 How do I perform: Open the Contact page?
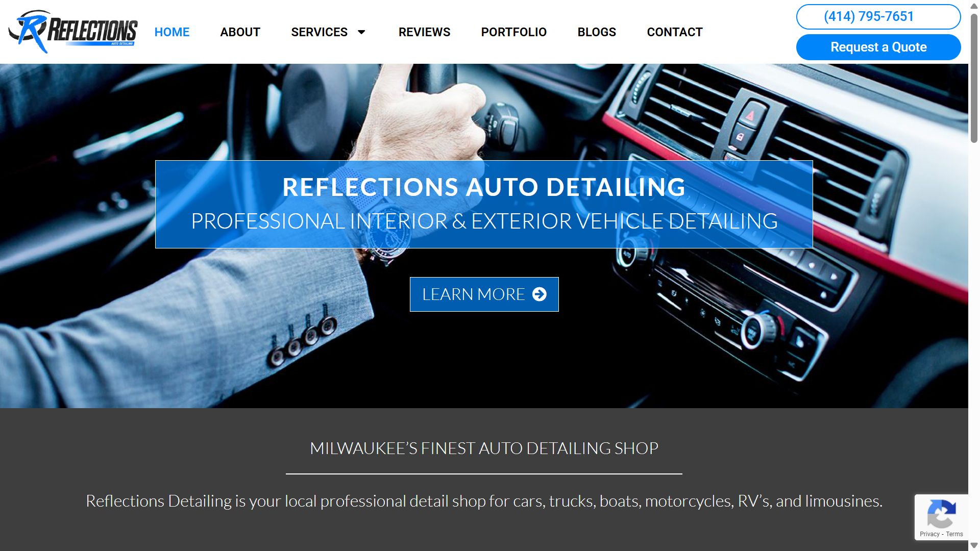[675, 32]
